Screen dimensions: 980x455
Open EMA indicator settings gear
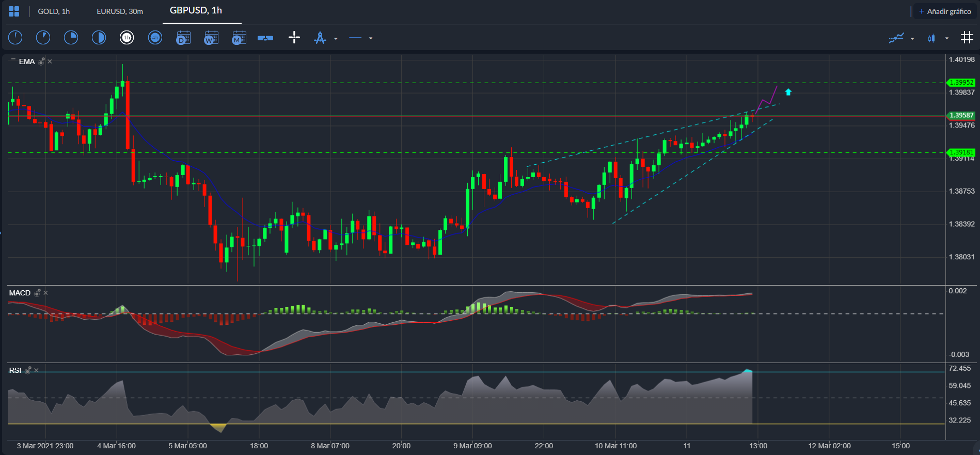(42, 61)
